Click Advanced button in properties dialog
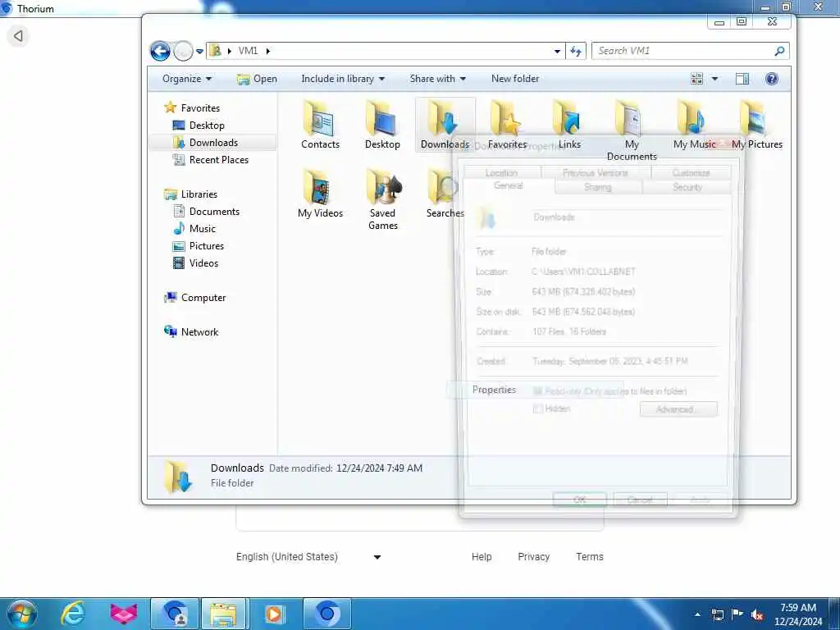Viewport: 840px width, 630px height. (x=678, y=409)
